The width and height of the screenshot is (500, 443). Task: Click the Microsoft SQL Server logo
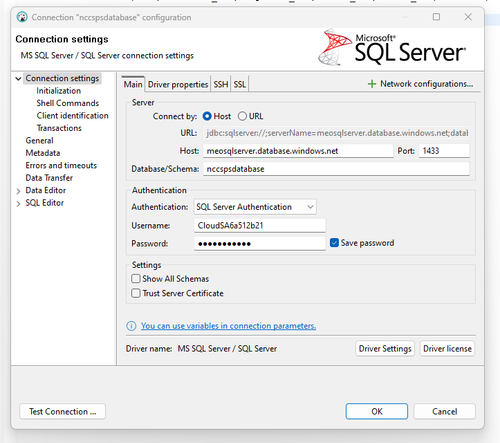[x=392, y=47]
